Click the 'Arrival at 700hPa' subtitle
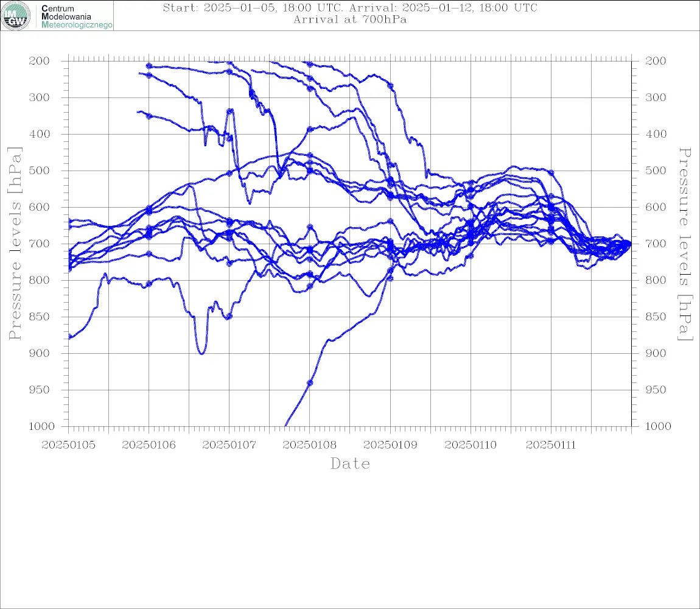Image resolution: width=700 pixels, height=609 pixels. pos(350,19)
